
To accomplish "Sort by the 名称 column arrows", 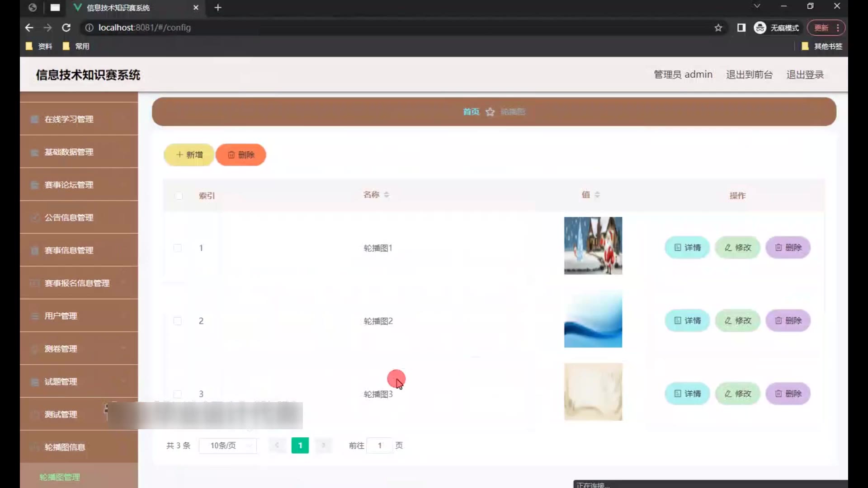I will pos(387,195).
